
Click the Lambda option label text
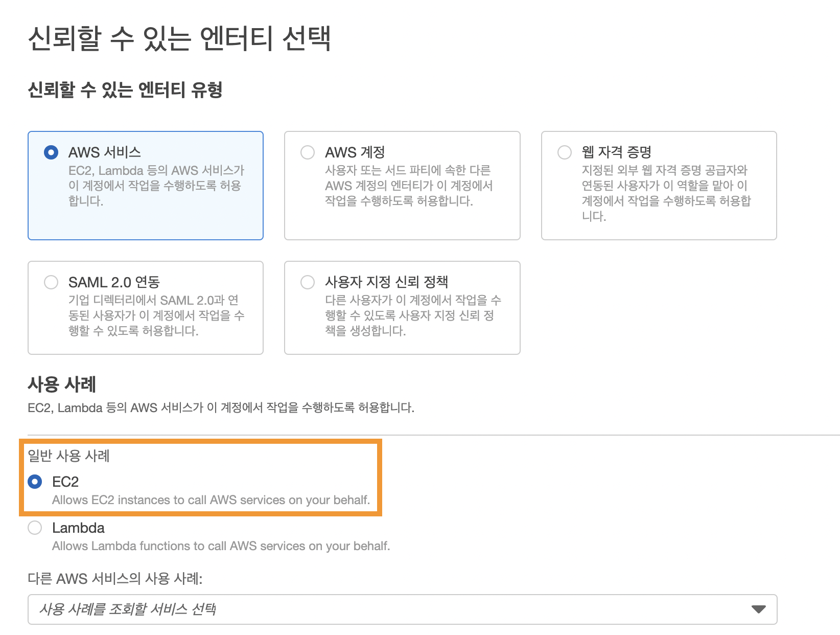[78, 528]
